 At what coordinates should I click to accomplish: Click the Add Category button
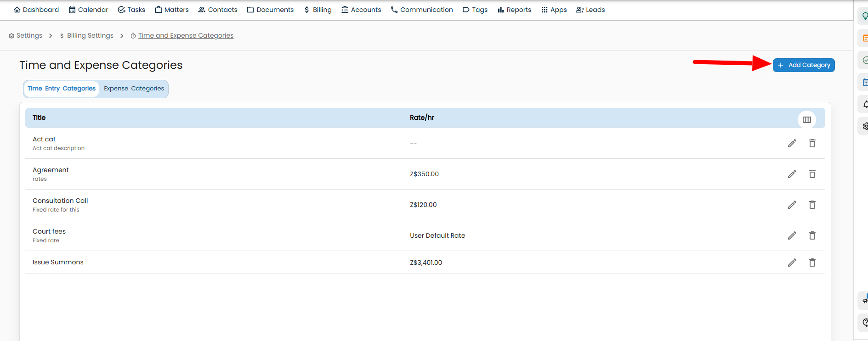point(803,65)
